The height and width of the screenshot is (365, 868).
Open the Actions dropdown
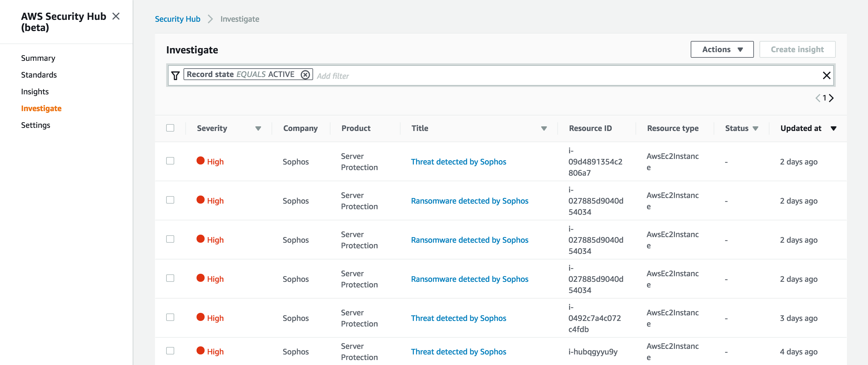(x=722, y=50)
